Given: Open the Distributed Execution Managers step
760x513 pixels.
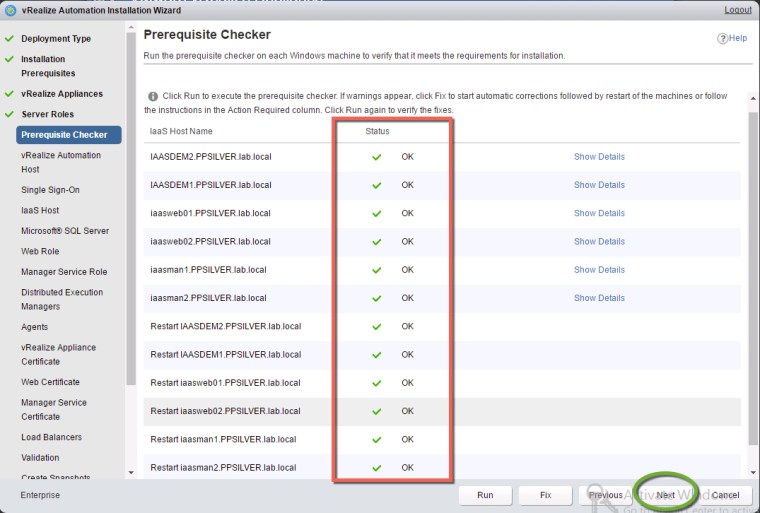Looking at the screenshot, I should coord(62,299).
